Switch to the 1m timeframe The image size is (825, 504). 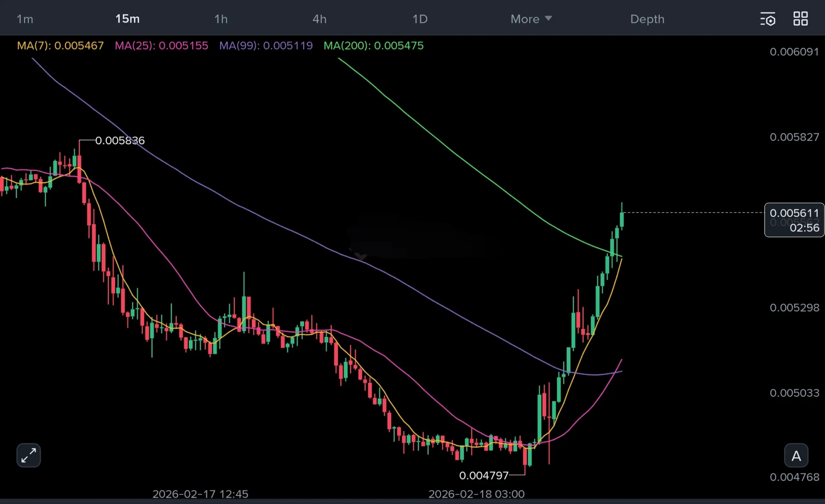(25, 19)
